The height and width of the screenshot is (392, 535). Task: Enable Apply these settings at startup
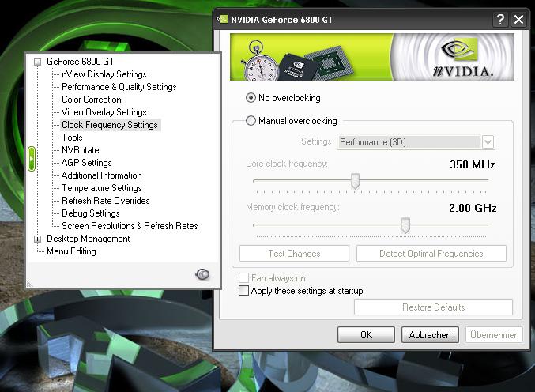243,290
